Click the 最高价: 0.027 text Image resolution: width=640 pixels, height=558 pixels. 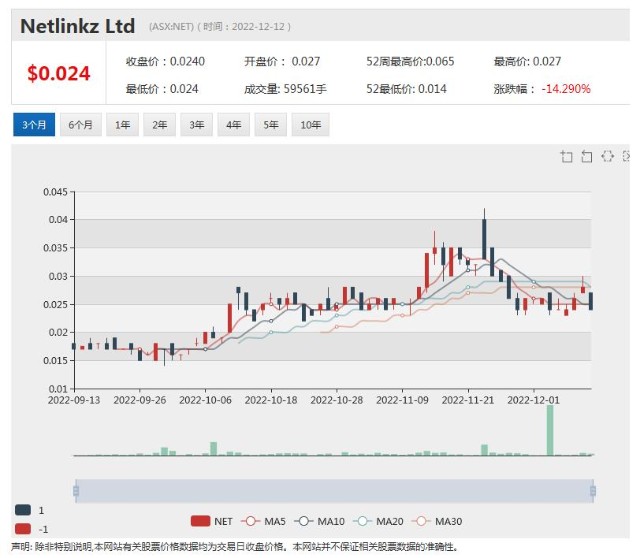point(527,62)
